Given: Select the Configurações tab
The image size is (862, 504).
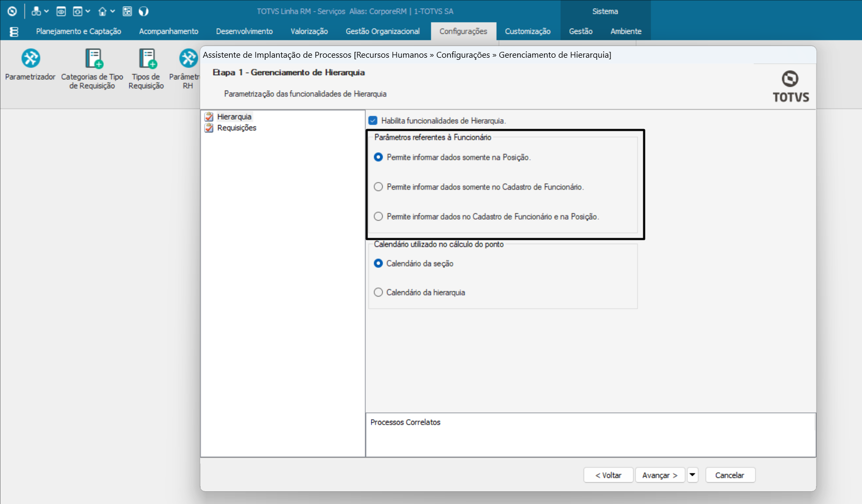Looking at the screenshot, I should [x=463, y=31].
